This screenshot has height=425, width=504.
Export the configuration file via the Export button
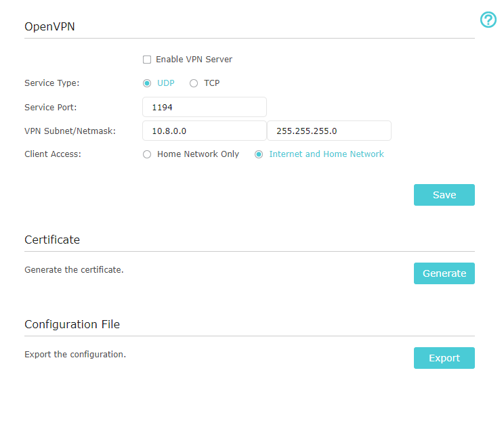pos(444,358)
